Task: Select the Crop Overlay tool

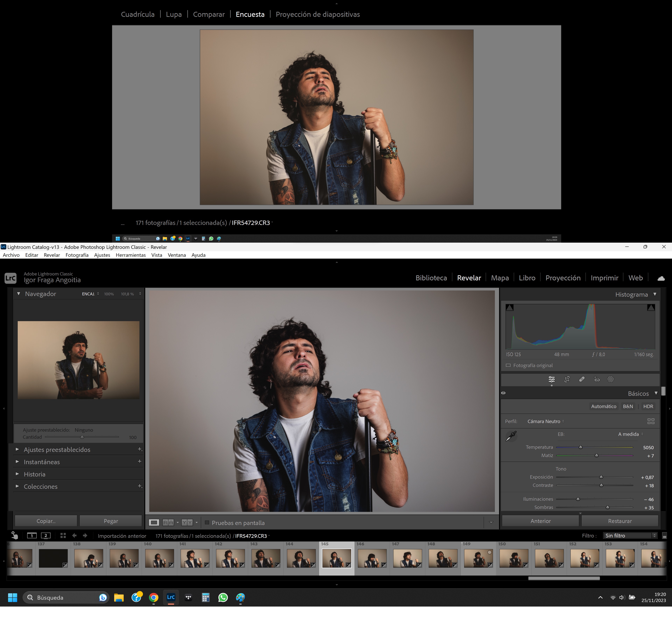Action: click(x=567, y=379)
